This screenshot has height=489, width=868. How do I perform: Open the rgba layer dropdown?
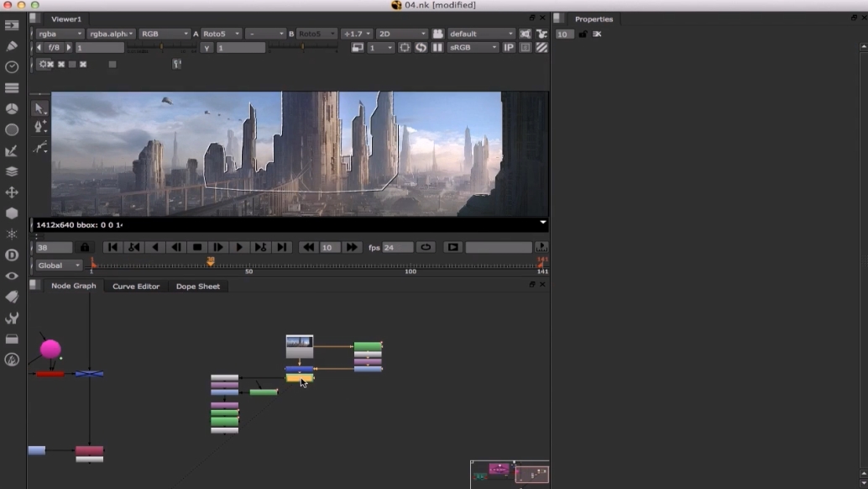pos(60,34)
